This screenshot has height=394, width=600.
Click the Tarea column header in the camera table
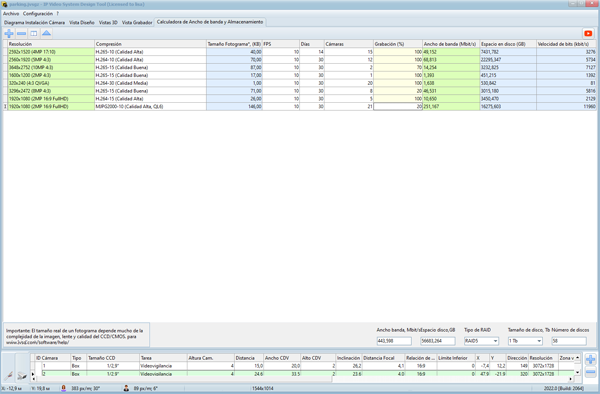coord(163,358)
